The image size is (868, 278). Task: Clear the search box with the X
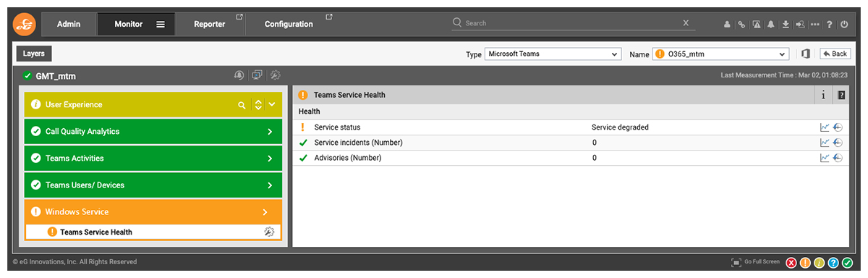(x=686, y=23)
